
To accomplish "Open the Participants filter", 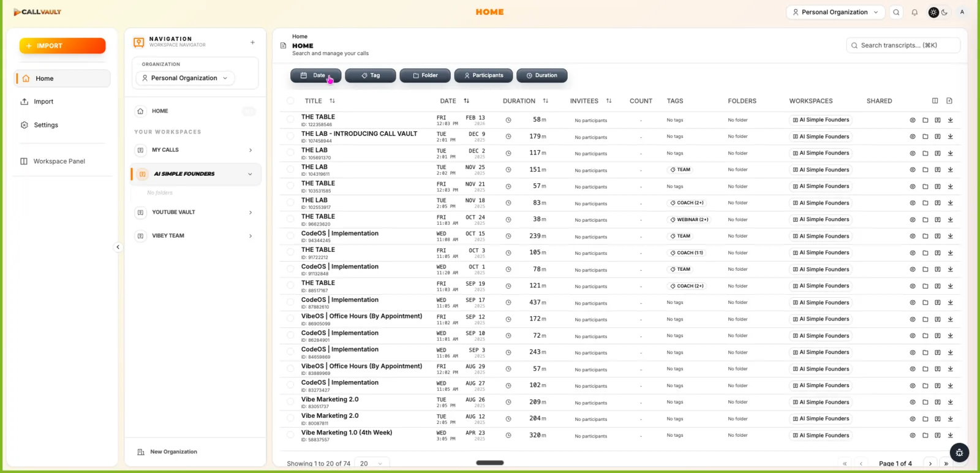I will [483, 75].
